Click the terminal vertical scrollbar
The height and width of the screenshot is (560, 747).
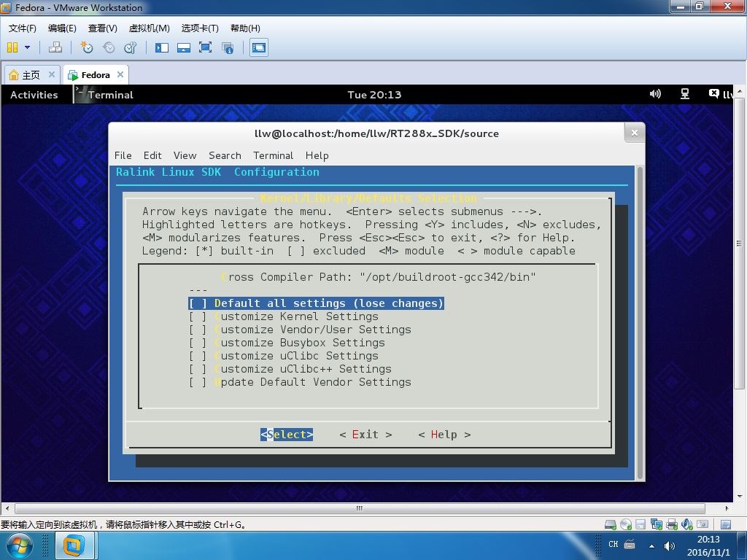pyautogui.click(x=640, y=322)
